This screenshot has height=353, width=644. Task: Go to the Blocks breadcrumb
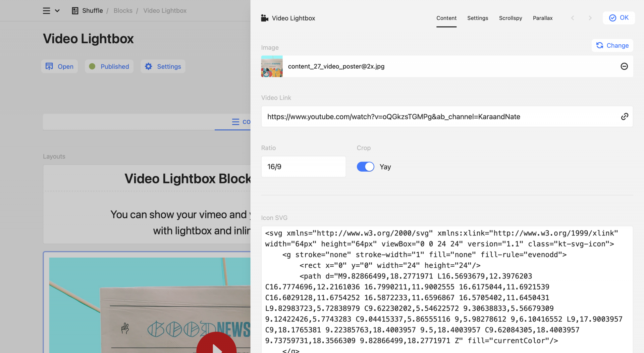123,11
